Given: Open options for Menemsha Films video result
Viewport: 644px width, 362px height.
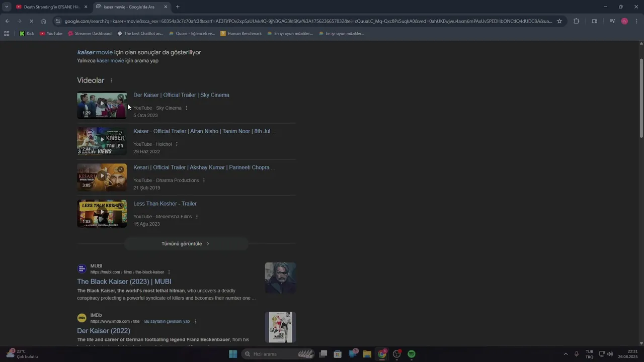Looking at the screenshot, I should (x=197, y=217).
